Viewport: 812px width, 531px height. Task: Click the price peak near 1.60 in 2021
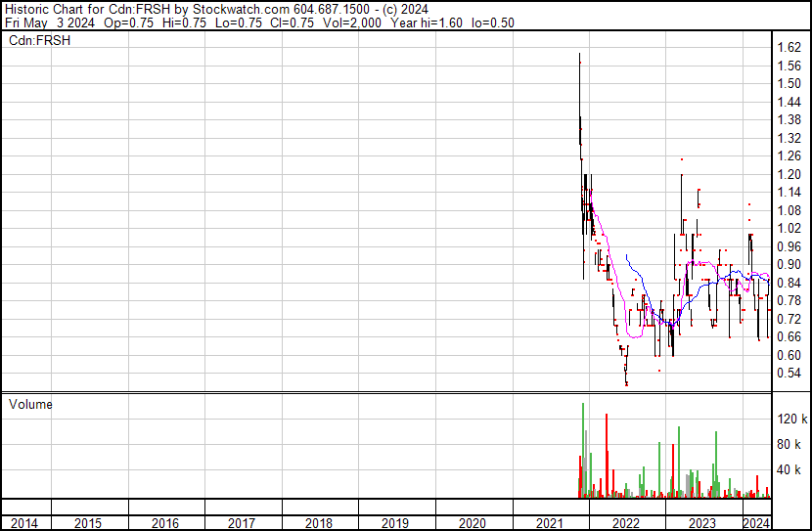(x=579, y=57)
